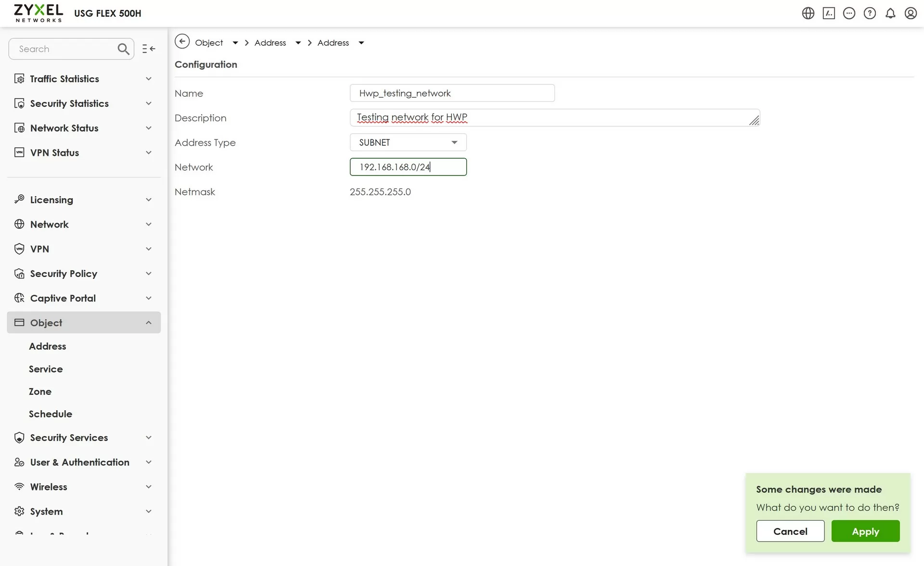Open the language globe icon in the header
Viewport: 924px width, 566px height.
click(x=808, y=13)
